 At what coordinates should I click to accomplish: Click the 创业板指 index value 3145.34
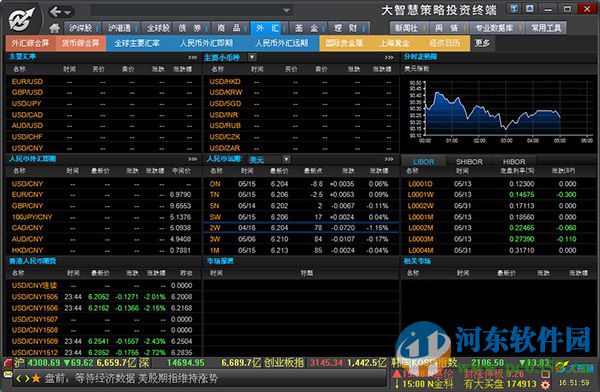coord(326,363)
